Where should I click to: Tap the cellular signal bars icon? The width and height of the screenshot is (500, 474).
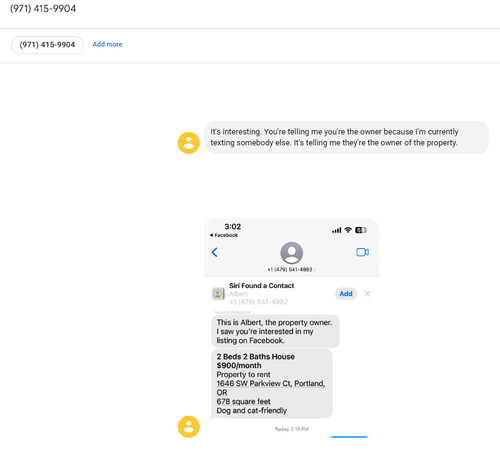[x=337, y=230]
